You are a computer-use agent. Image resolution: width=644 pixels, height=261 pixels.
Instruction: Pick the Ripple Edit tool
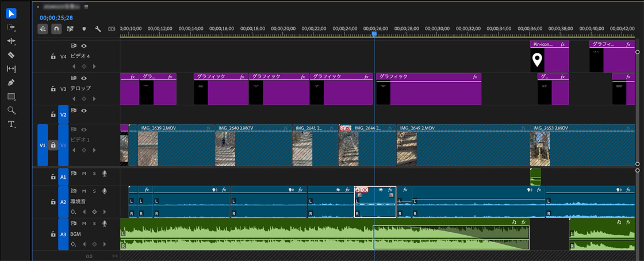click(x=11, y=41)
